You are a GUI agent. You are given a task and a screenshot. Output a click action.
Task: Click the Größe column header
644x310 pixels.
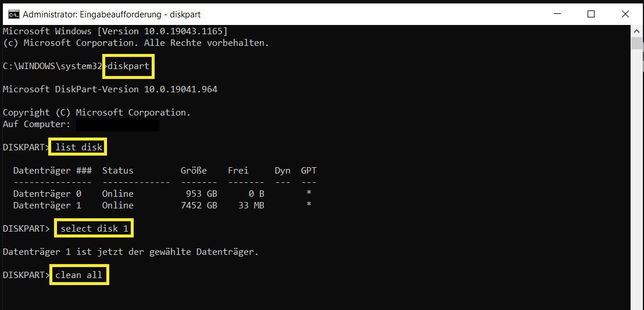(x=194, y=171)
